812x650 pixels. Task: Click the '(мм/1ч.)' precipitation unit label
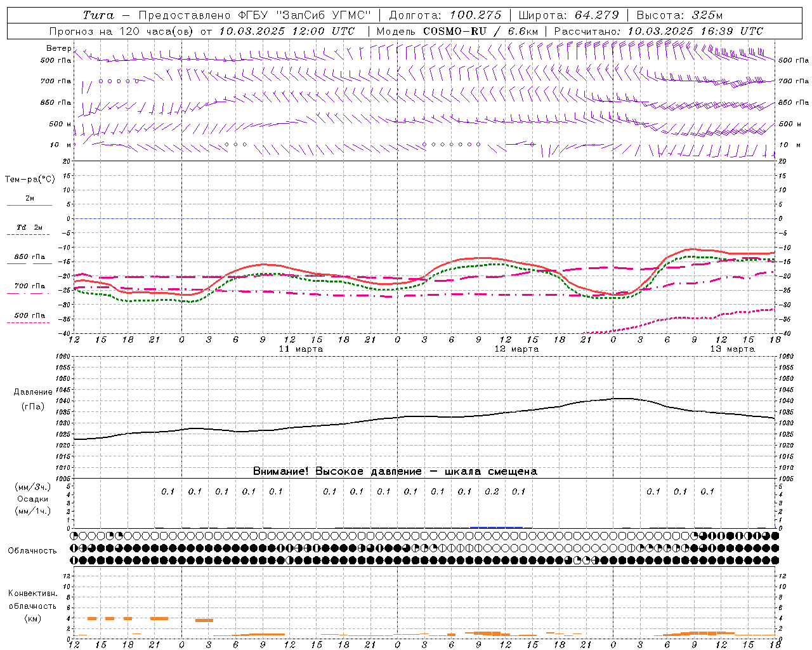[33, 511]
